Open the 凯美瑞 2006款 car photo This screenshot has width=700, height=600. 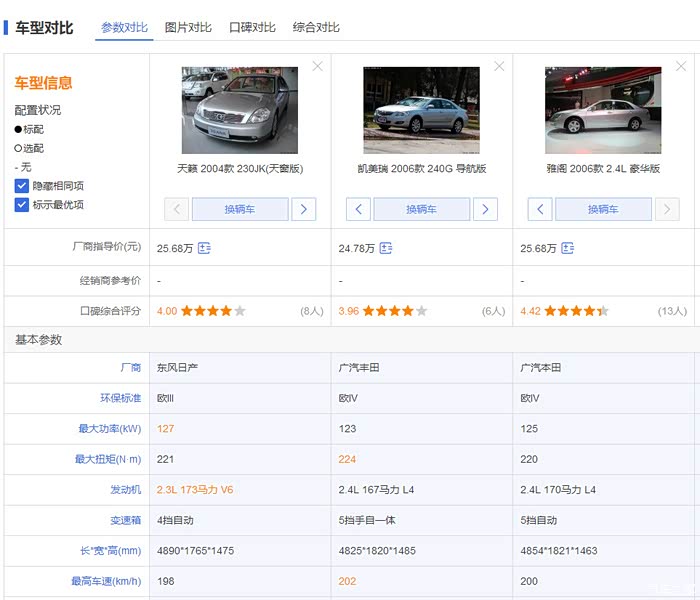click(x=421, y=110)
